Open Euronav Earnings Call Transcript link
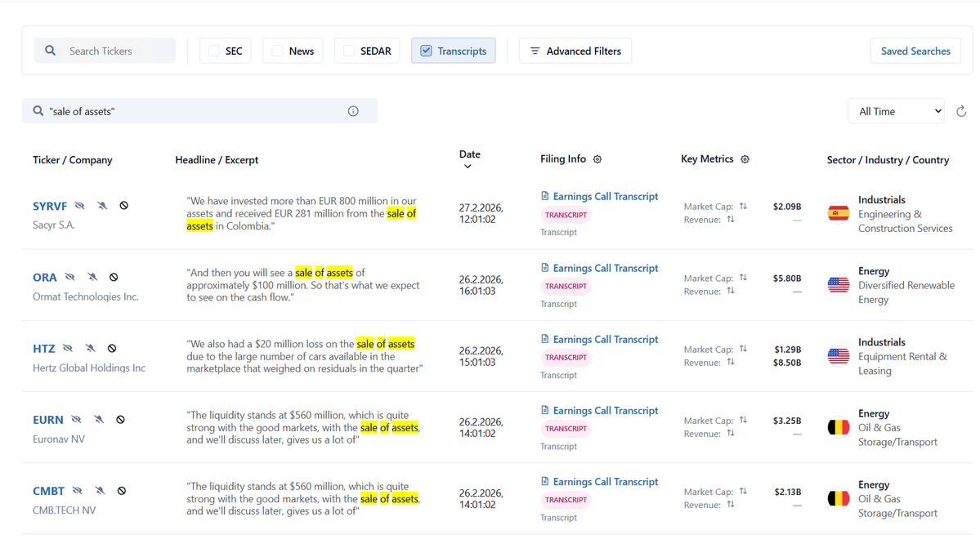 coord(605,410)
